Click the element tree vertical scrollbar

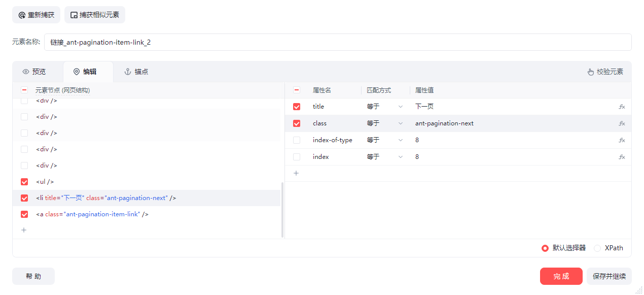[282, 210]
